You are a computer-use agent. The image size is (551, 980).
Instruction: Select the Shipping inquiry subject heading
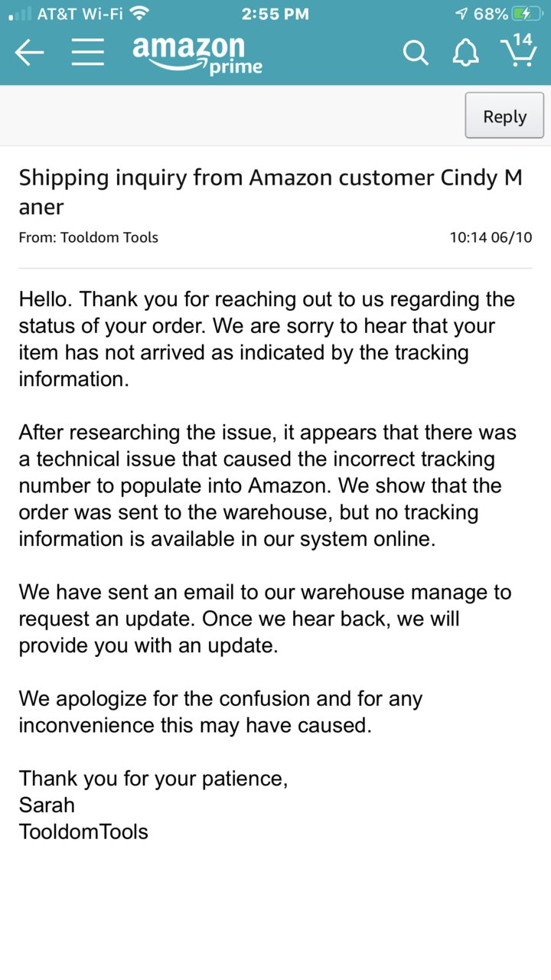[x=271, y=191]
